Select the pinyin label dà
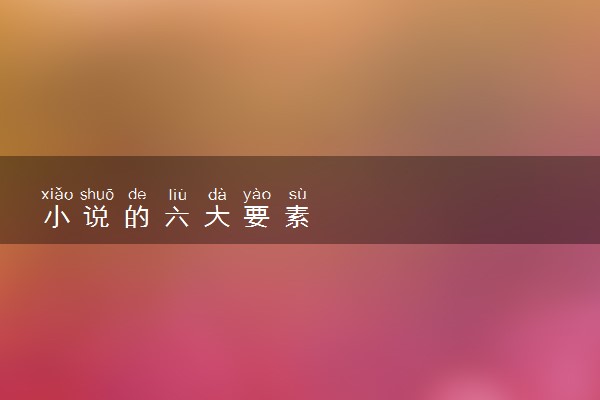This screenshot has width=600, height=400. (217, 194)
